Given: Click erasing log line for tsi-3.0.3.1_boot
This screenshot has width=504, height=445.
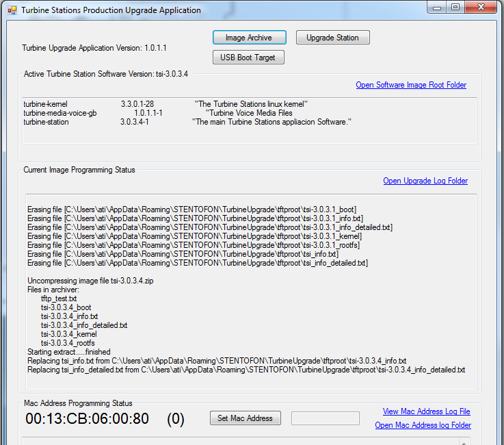Looking at the screenshot, I should click(192, 209).
